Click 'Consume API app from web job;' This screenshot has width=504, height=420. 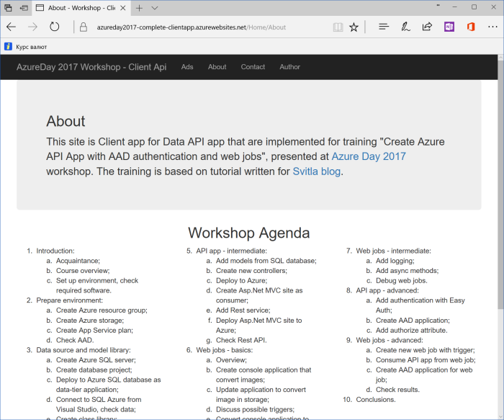point(426,360)
